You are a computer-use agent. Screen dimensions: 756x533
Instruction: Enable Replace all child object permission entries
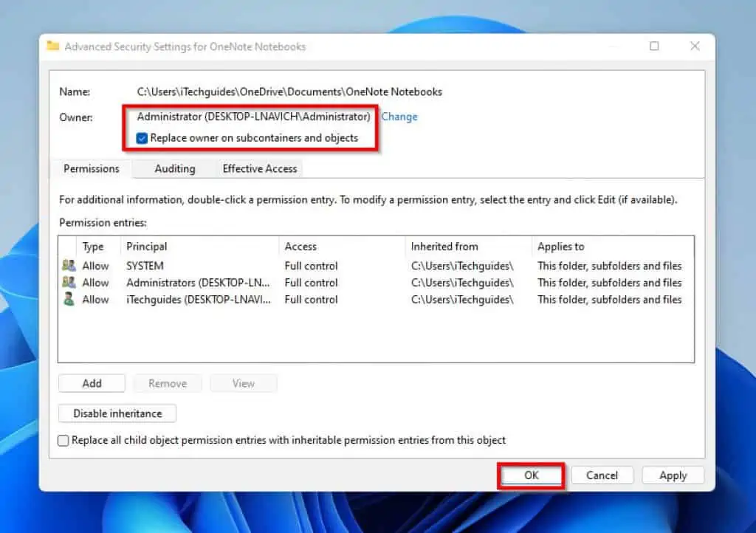point(63,440)
